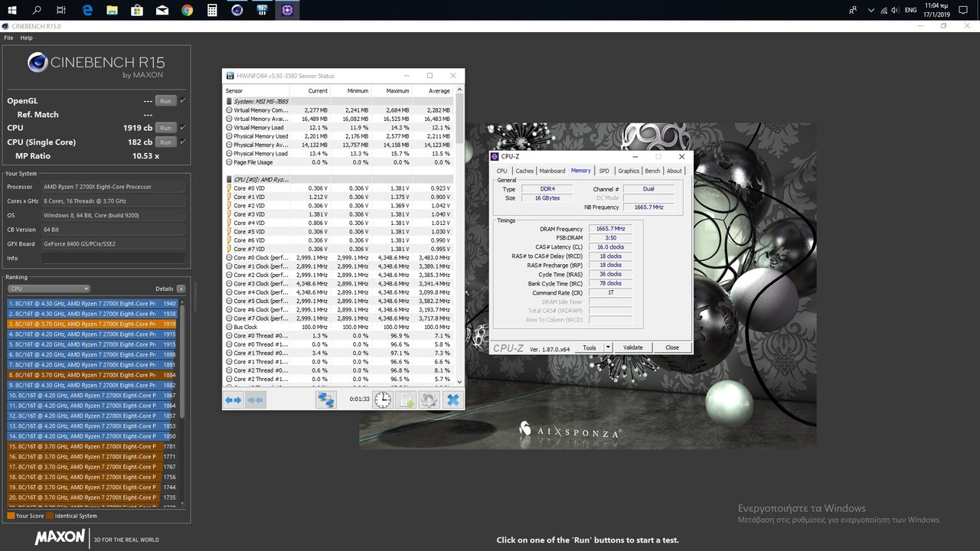Select System: MSI MS-7B85 header row
Image resolution: width=980 pixels, height=551 pixels.
point(338,101)
